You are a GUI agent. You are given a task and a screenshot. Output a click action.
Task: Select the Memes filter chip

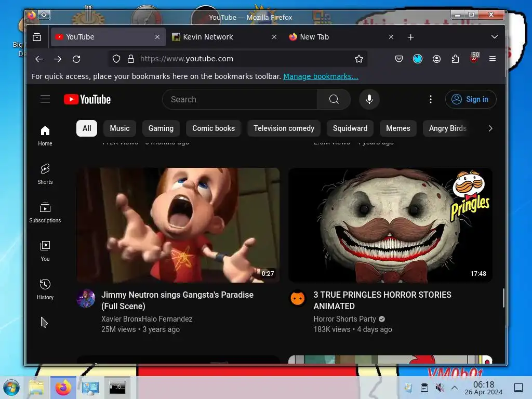pyautogui.click(x=398, y=128)
